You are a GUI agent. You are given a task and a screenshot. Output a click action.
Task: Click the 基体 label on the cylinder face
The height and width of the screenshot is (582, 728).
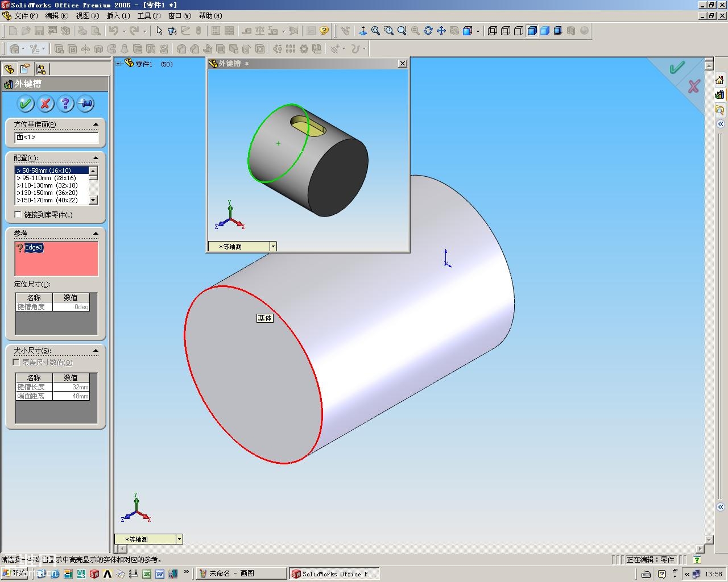265,318
